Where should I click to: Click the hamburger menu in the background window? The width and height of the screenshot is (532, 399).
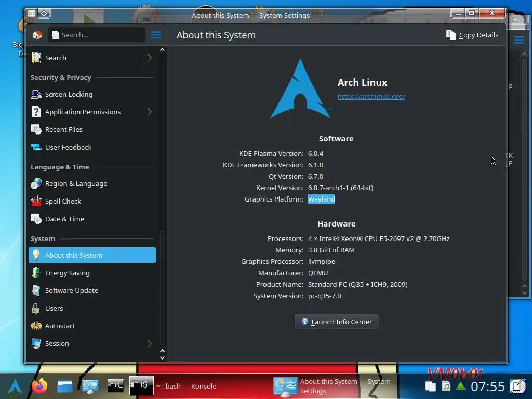519,40
